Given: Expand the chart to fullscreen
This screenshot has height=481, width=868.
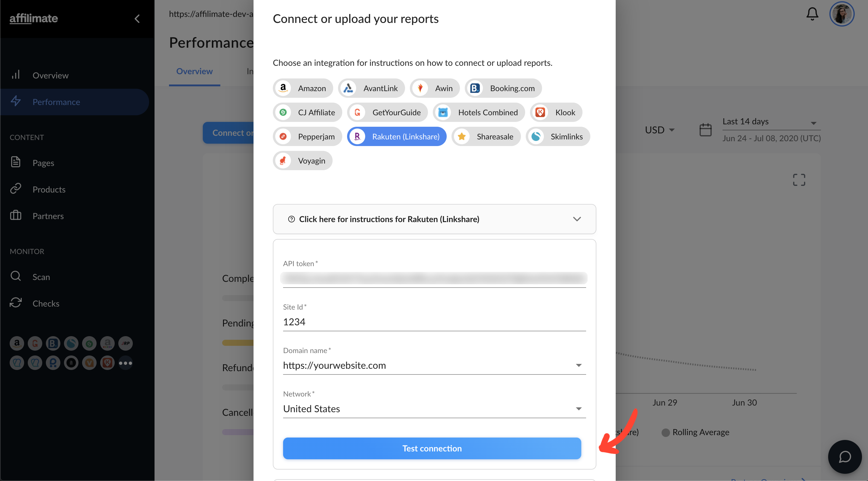Looking at the screenshot, I should [x=799, y=180].
